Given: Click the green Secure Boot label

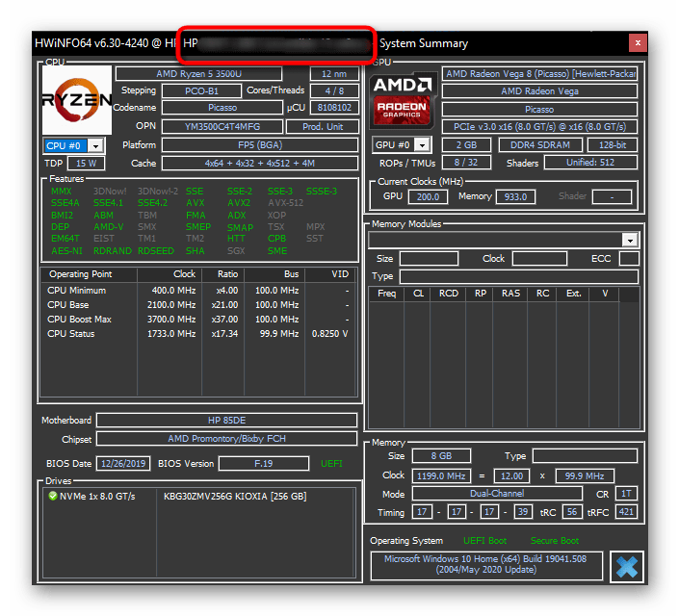Looking at the screenshot, I should click(x=555, y=541).
